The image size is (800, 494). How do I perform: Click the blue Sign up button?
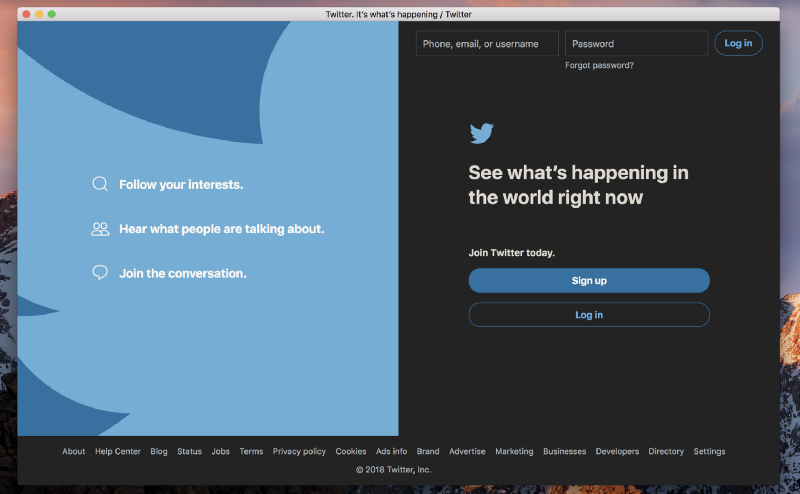point(589,281)
